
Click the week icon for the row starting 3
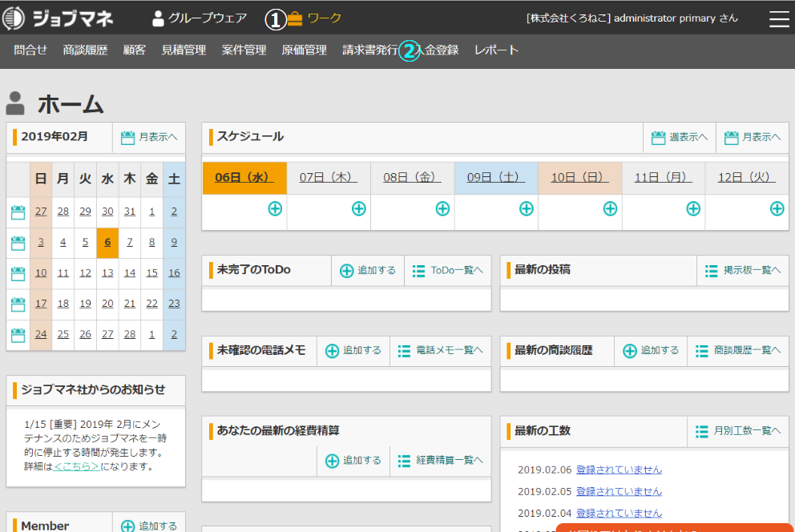[x=18, y=243]
